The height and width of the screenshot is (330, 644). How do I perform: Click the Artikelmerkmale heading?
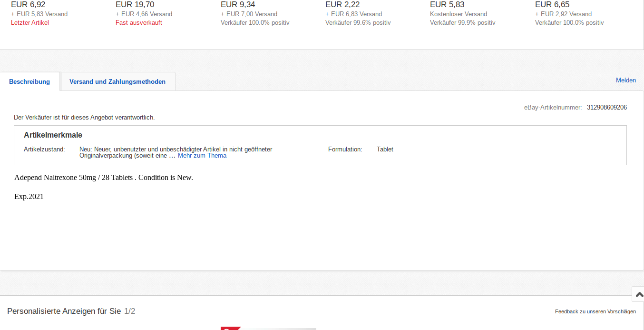click(53, 135)
